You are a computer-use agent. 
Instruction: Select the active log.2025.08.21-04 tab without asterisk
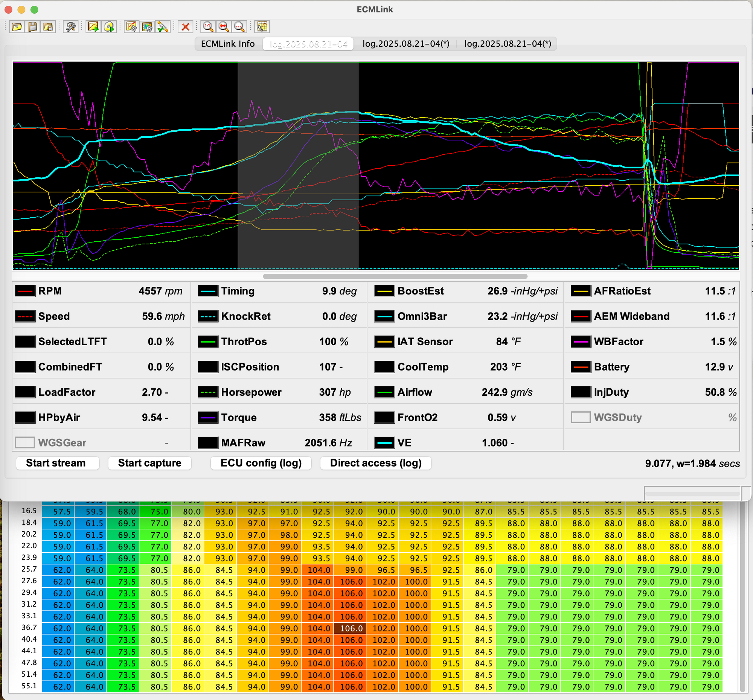coord(308,44)
